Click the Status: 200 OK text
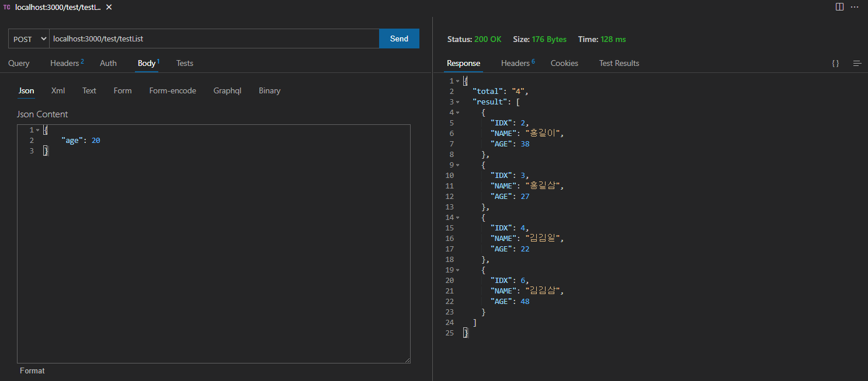 click(474, 39)
